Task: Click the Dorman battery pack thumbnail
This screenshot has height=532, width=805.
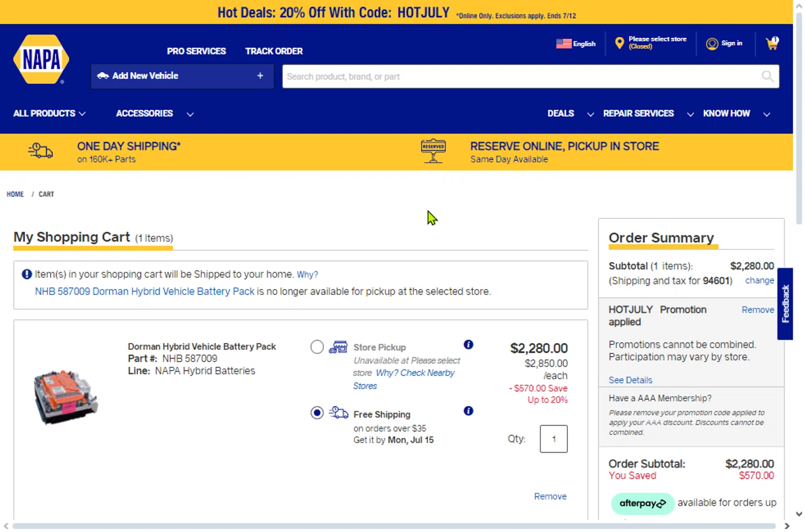Action: (65, 397)
